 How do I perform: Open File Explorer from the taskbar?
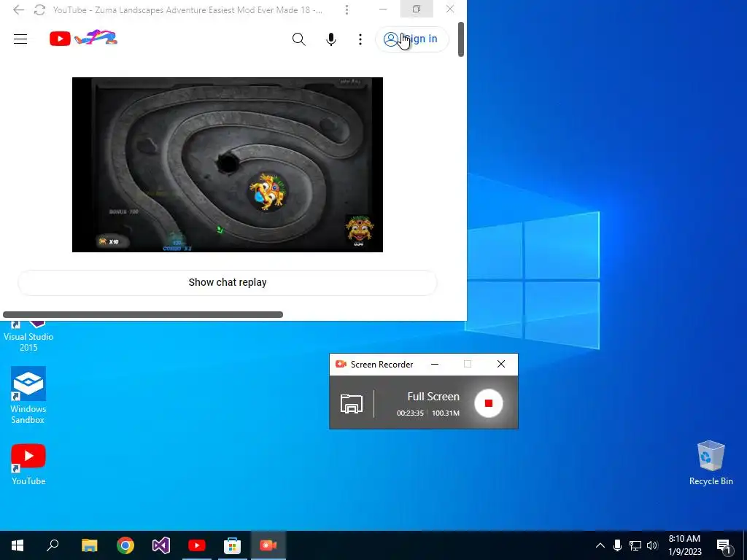click(89, 545)
